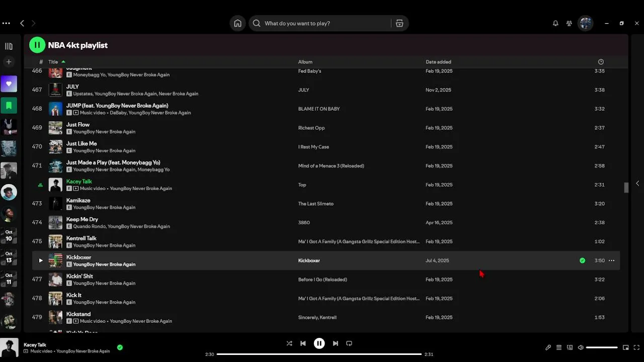Open more options for Kickboxer

pos(611,260)
